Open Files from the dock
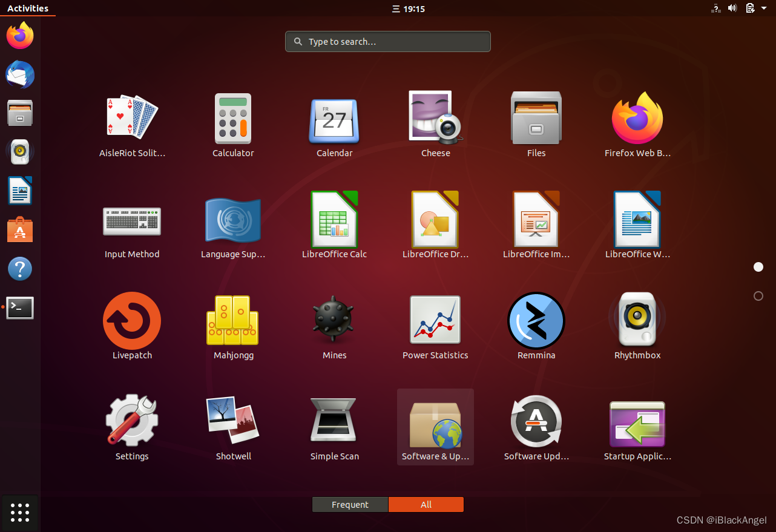 coord(20,113)
